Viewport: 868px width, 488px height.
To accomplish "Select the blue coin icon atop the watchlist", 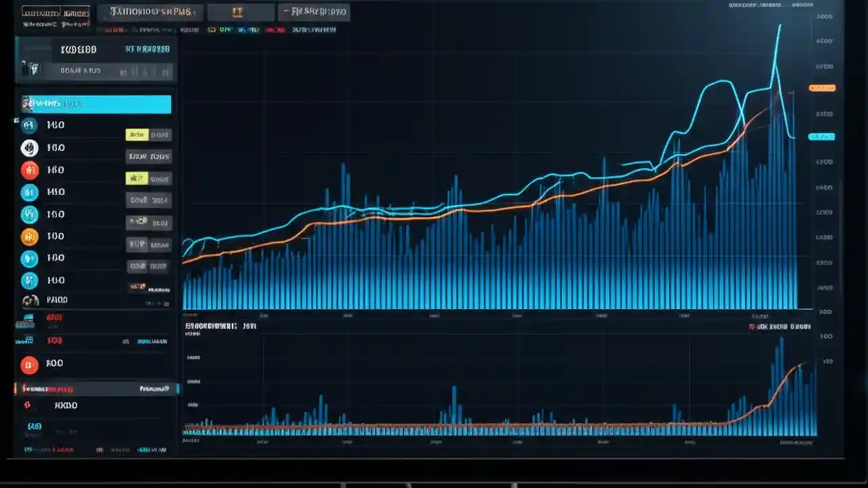I will pos(28,125).
